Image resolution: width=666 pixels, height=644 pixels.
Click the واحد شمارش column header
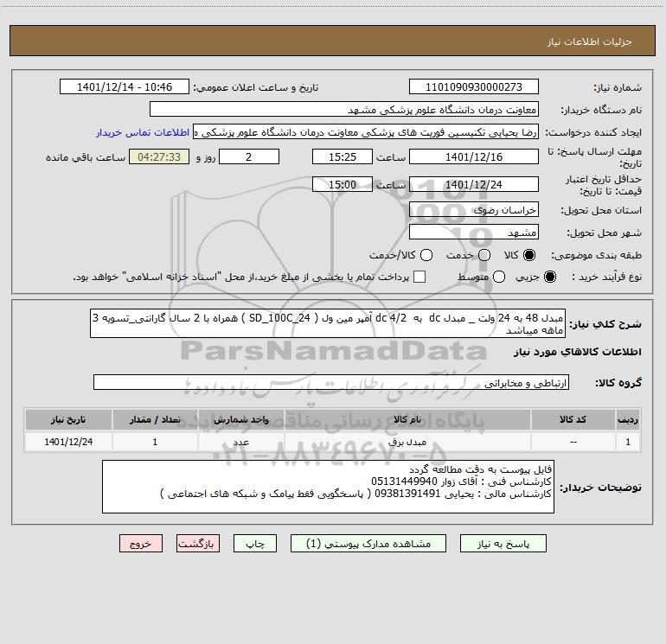pos(240,420)
